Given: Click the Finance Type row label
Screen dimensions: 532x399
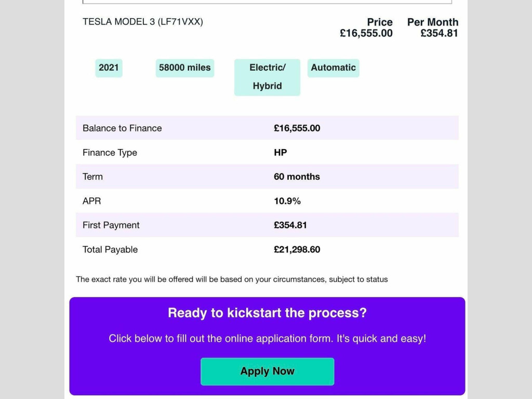Looking at the screenshot, I should 110,153.
